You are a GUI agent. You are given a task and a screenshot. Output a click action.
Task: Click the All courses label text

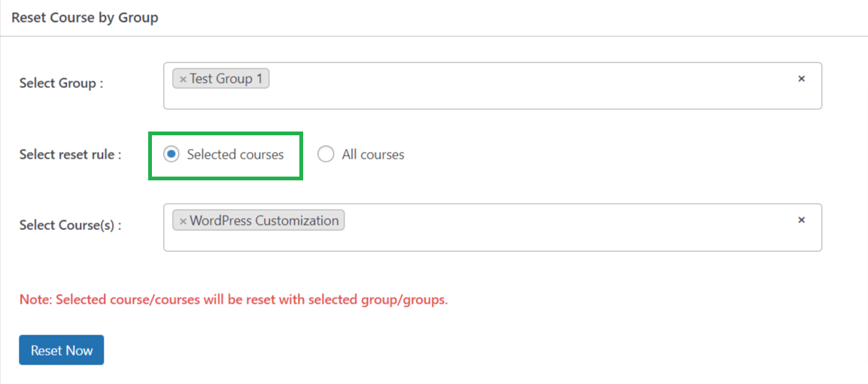pos(373,155)
